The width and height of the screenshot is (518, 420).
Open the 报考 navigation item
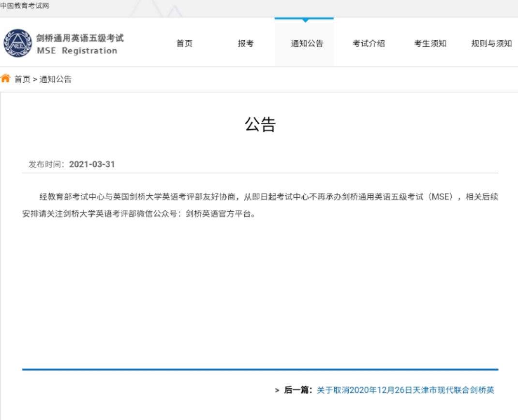tap(246, 43)
